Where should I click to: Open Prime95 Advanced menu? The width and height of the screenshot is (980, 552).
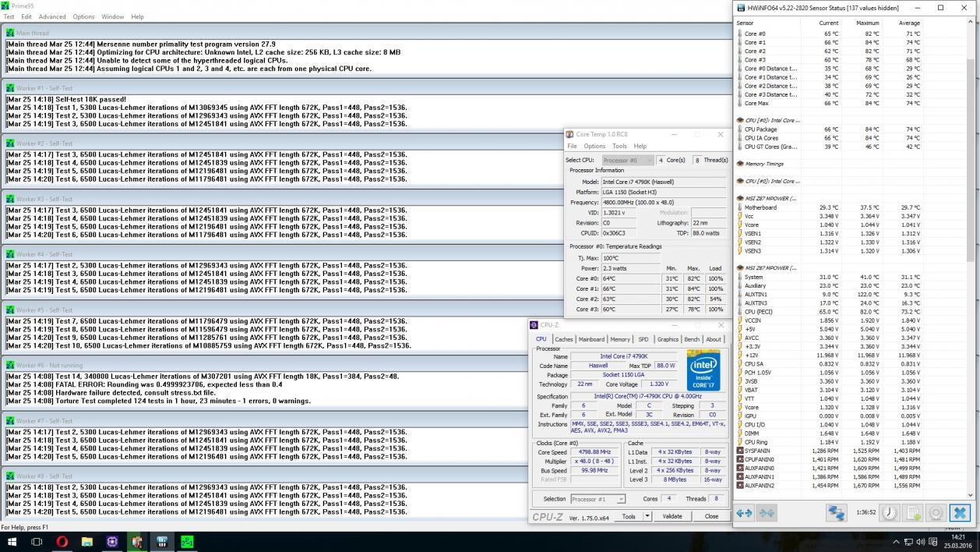[52, 16]
